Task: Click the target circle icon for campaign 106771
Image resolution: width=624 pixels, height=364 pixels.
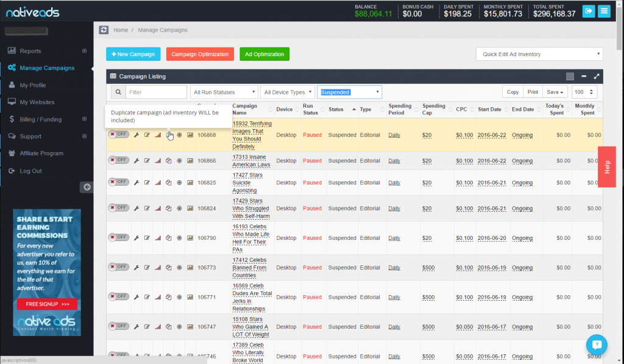Action: click(x=180, y=297)
